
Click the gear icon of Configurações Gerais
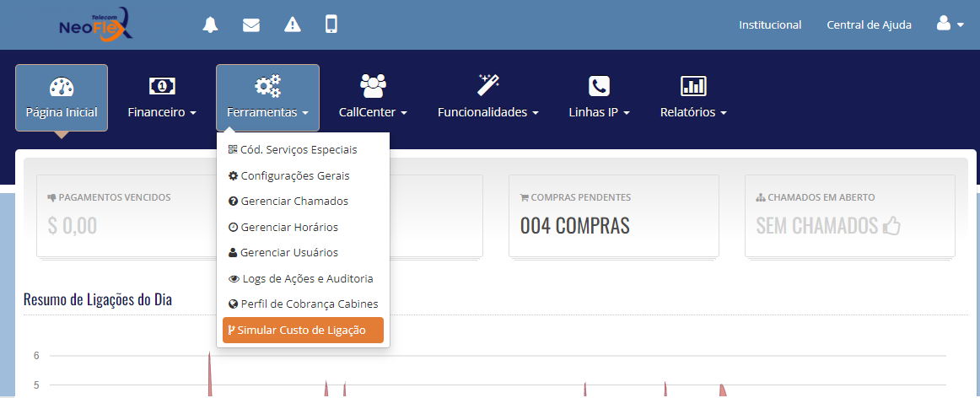pyautogui.click(x=233, y=175)
